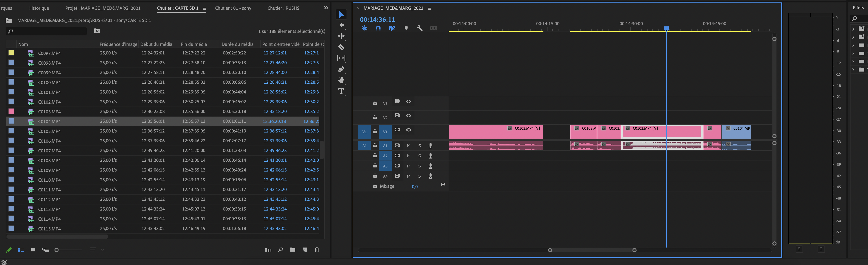Open timeline display settings wrench
This screenshot has height=265, width=868.
(x=420, y=28)
